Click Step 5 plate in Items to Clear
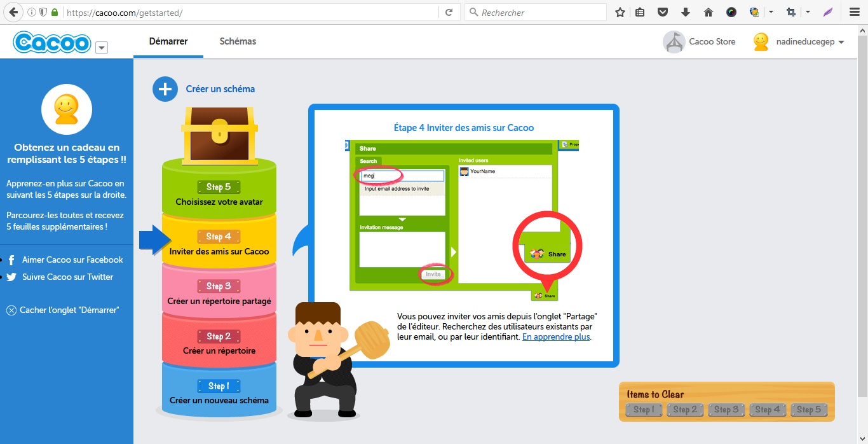 tap(809, 410)
